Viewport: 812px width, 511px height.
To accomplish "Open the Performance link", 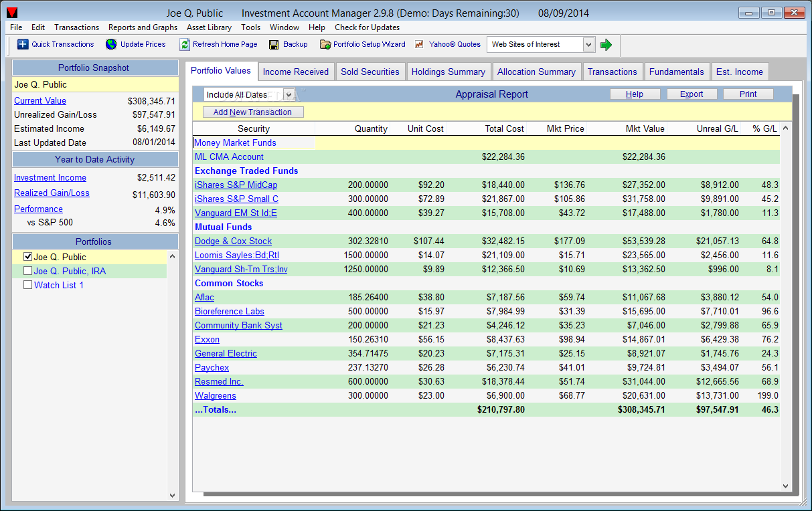I will pos(38,209).
